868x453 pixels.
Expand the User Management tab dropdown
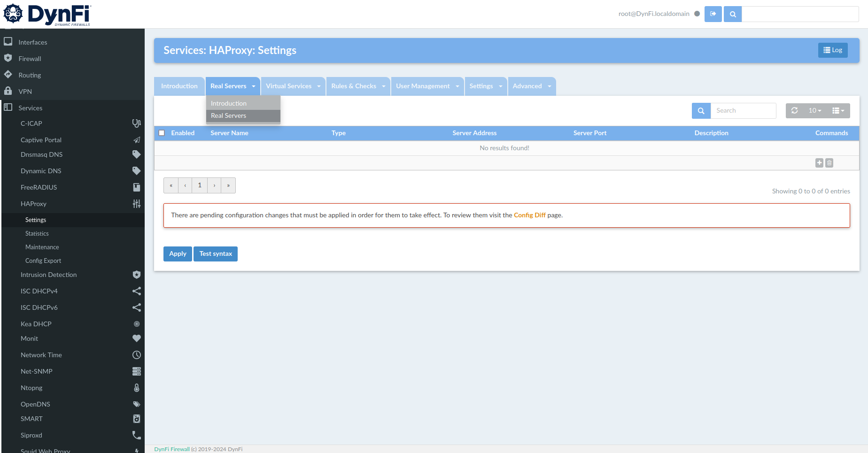(457, 86)
